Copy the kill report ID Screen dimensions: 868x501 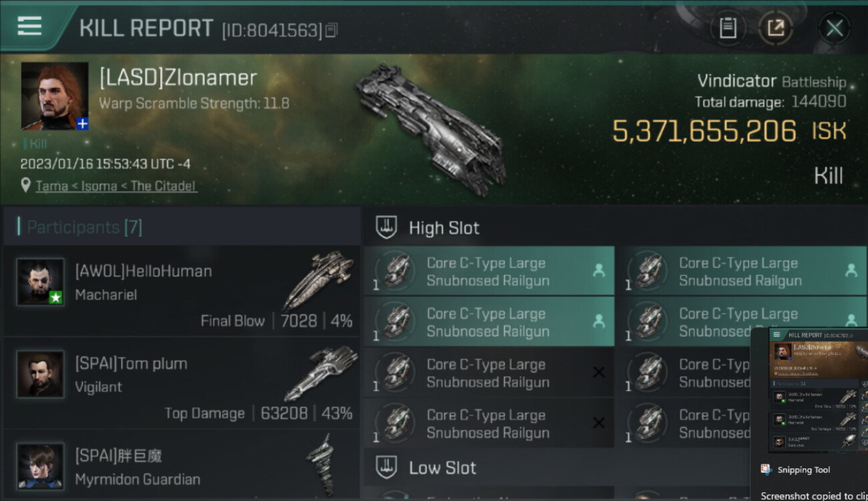point(332,30)
